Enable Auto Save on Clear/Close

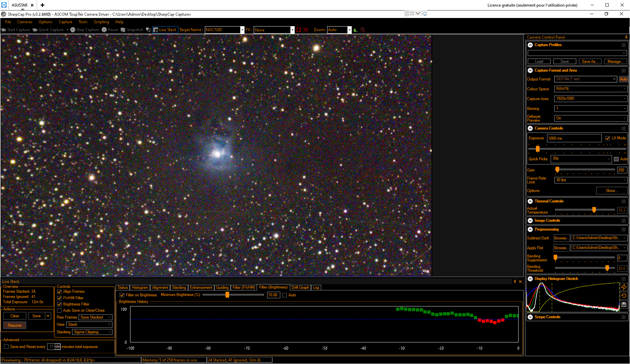pos(59,310)
